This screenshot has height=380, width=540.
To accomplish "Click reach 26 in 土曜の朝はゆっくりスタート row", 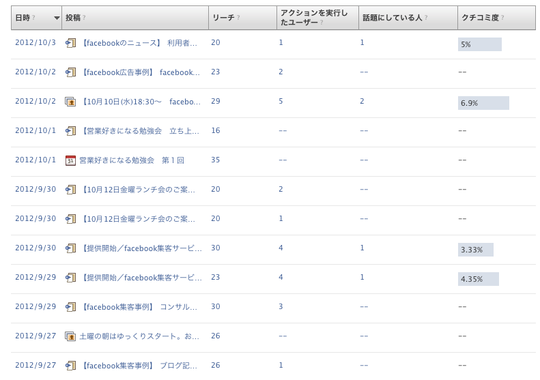I will coord(216,336).
